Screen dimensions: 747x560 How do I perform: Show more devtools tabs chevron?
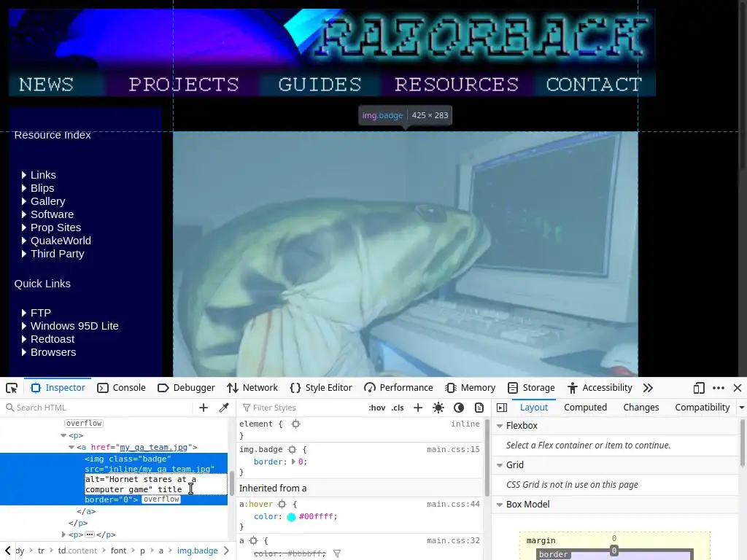[648, 388]
